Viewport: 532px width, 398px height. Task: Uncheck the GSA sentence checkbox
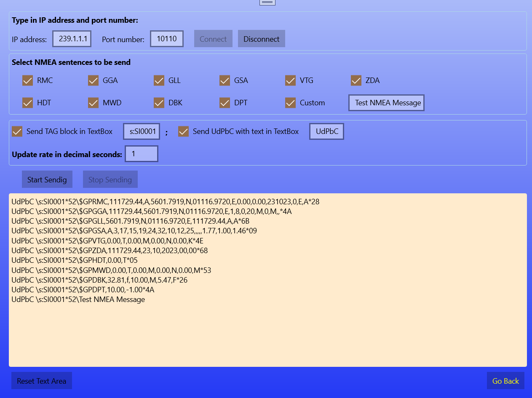point(225,80)
